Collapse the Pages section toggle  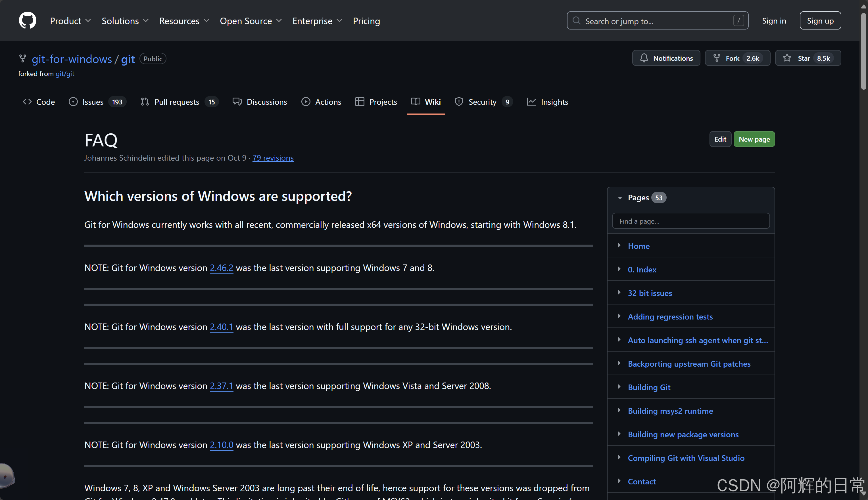coord(620,198)
